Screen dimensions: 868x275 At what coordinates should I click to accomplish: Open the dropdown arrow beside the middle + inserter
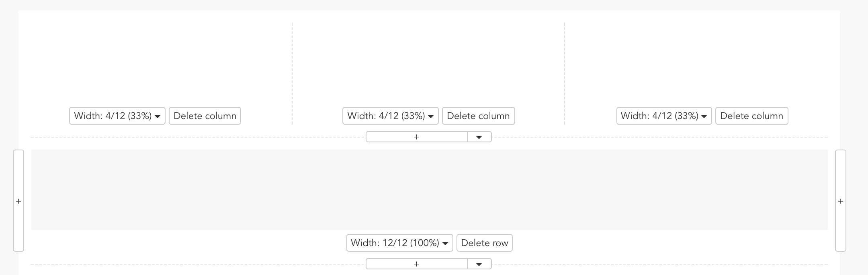[x=479, y=137]
